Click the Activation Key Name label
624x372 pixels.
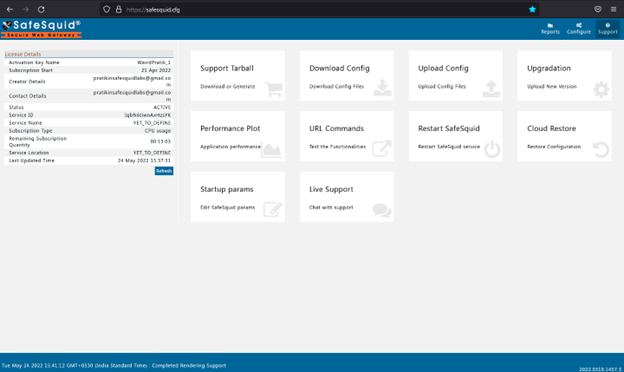34,62
